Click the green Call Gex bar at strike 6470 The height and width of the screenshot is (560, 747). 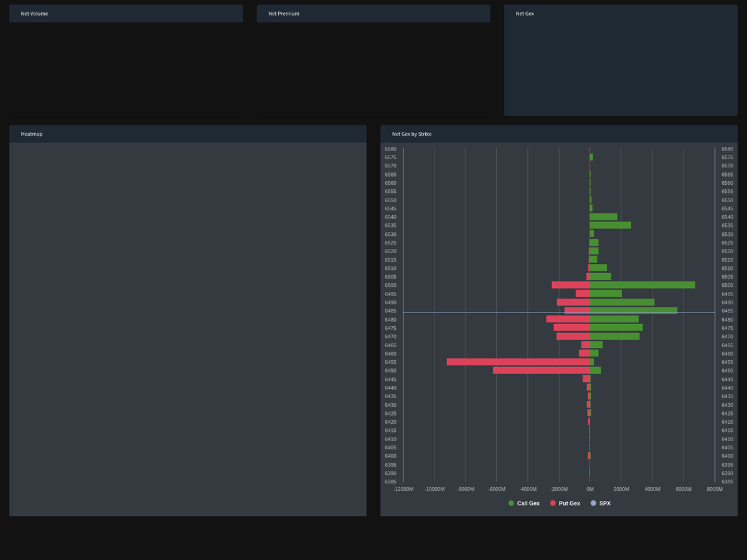(615, 337)
